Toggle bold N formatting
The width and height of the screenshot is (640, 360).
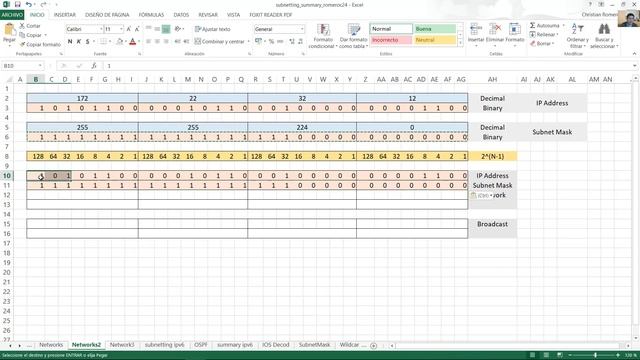(x=70, y=42)
